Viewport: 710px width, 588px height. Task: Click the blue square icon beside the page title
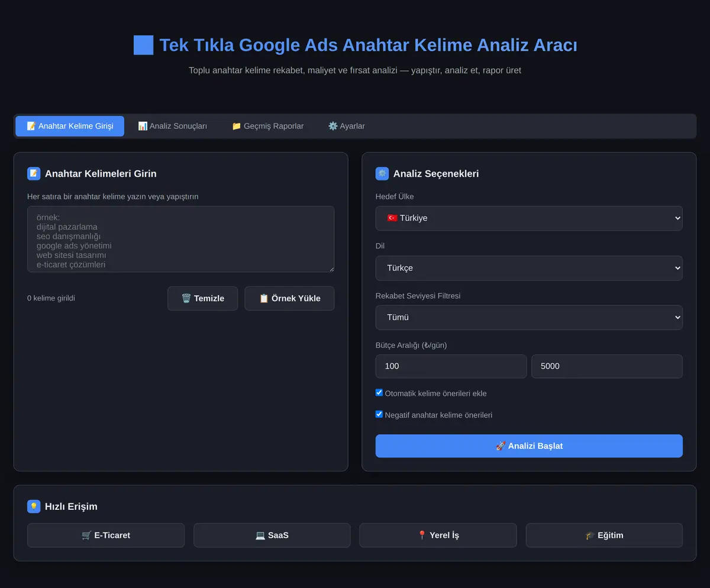click(x=143, y=45)
